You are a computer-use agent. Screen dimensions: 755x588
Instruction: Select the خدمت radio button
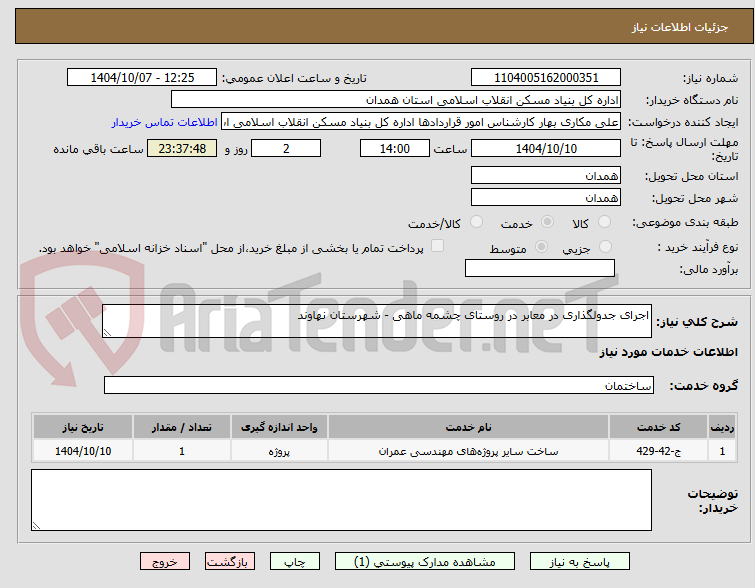547,222
